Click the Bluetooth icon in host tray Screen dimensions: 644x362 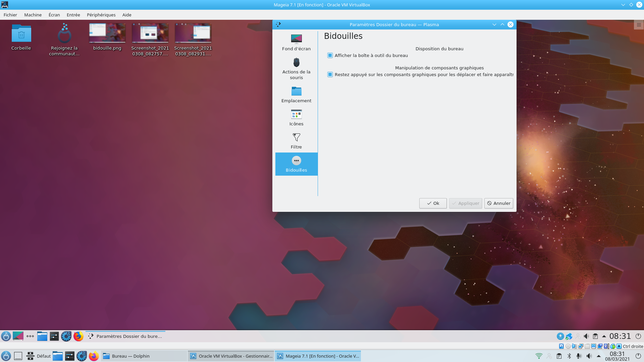coord(569,356)
